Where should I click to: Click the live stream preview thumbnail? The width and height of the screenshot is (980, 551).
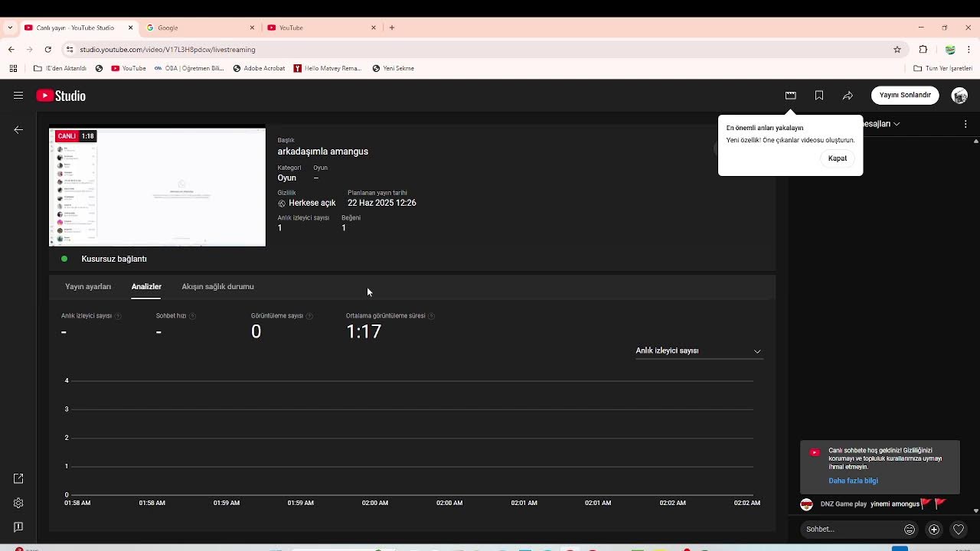pos(158,187)
